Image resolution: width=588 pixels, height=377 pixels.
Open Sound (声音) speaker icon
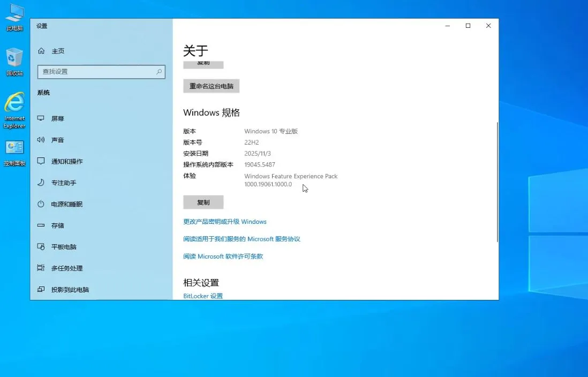41,140
